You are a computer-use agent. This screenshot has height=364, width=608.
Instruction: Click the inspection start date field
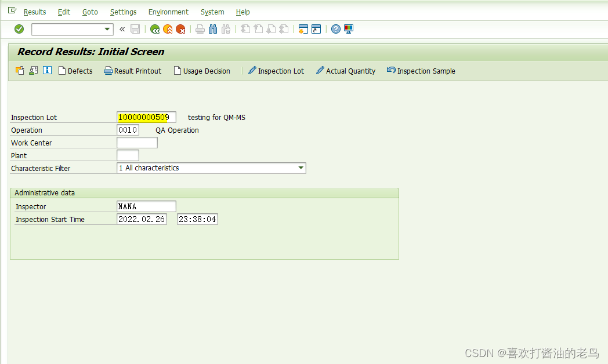pos(142,219)
